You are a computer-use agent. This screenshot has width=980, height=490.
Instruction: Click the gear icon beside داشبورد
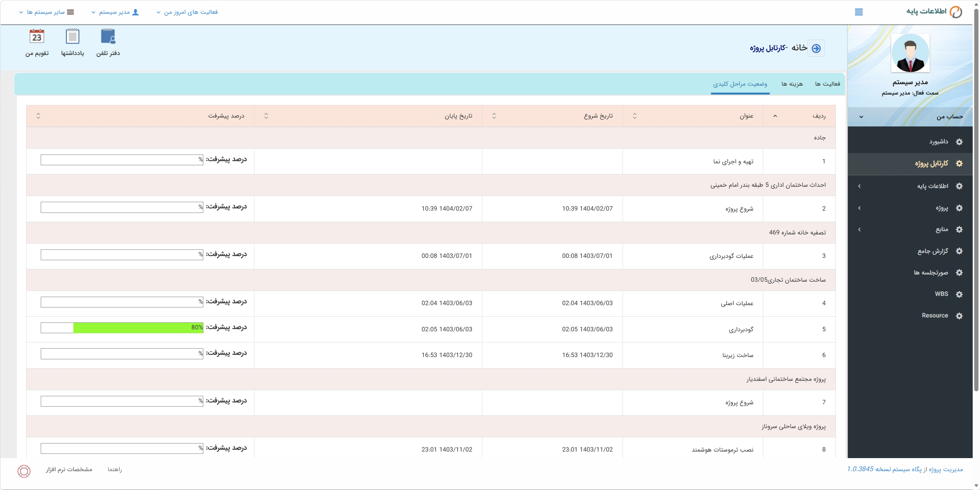(x=959, y=142)
